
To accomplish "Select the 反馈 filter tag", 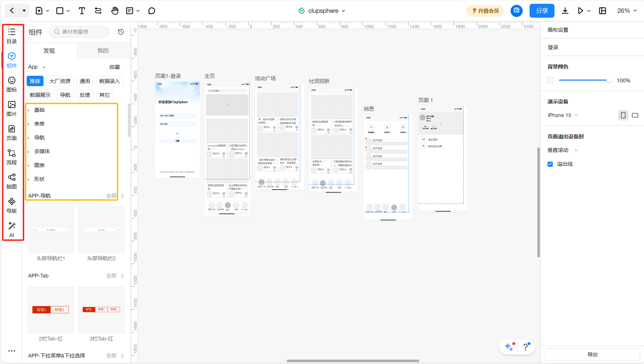I will tap(85, 95).
